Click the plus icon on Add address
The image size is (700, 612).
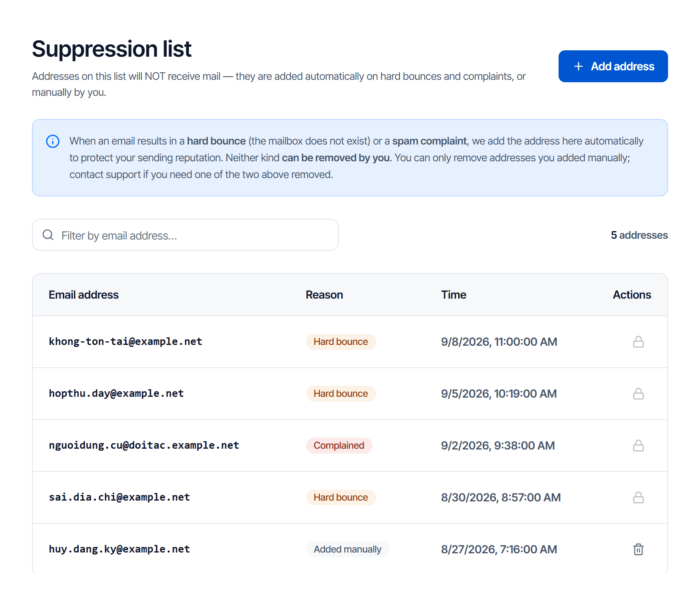click(579, 66)
